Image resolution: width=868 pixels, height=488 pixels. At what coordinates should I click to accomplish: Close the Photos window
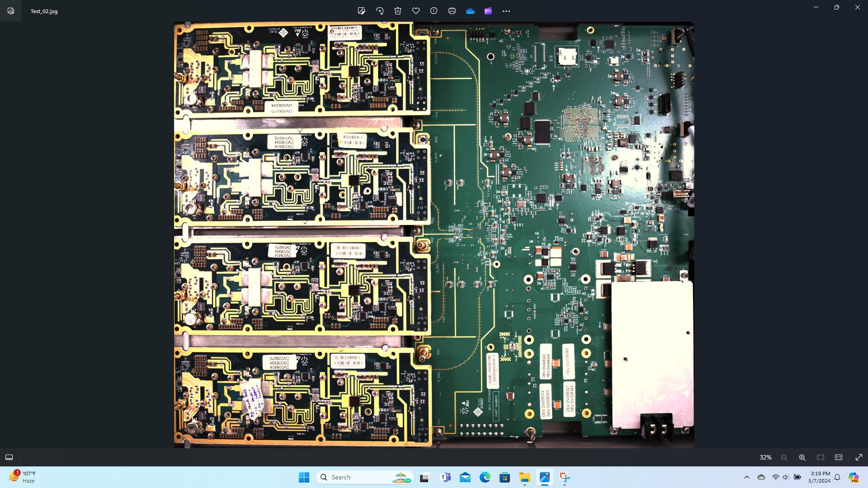tap(858, 7)
